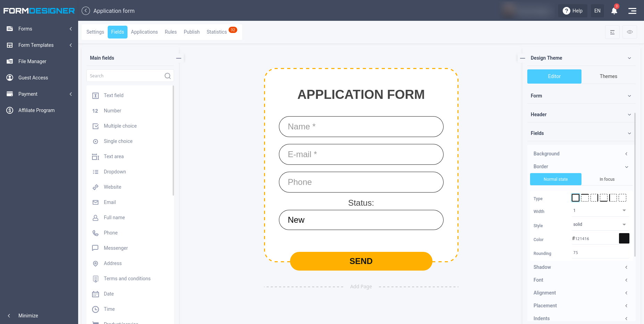Open the border Style dropdown
This screenshot has height=324, width=644.
pos(600,224)
